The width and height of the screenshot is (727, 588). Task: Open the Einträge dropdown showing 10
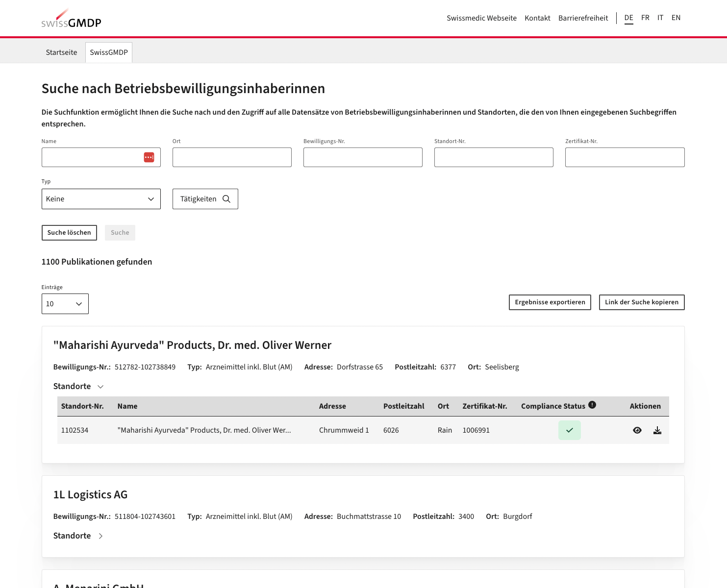(65, 304)
